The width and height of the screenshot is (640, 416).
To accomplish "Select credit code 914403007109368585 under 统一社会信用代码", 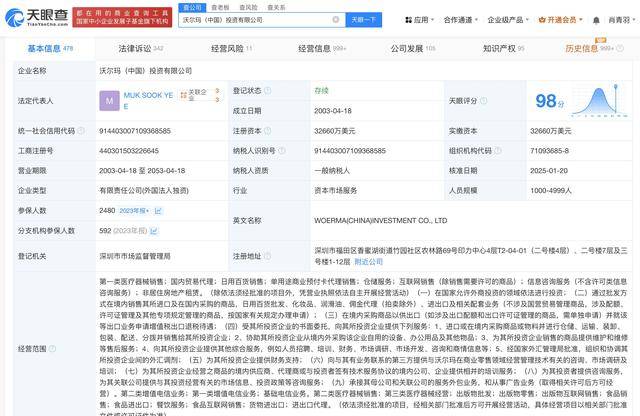I will click(x=135, y=131).
